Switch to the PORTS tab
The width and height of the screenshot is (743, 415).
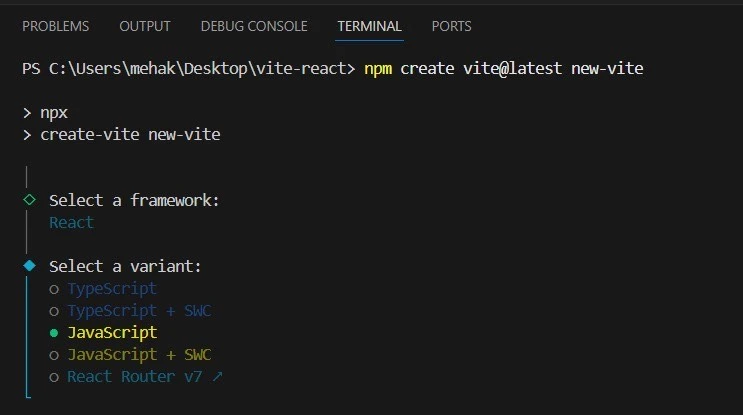pos(451,26)
